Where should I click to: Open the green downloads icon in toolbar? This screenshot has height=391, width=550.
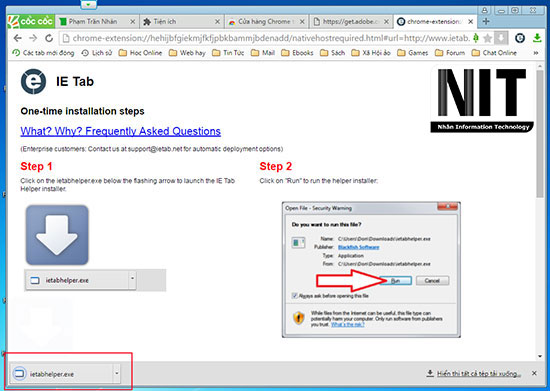pos(537,38)
